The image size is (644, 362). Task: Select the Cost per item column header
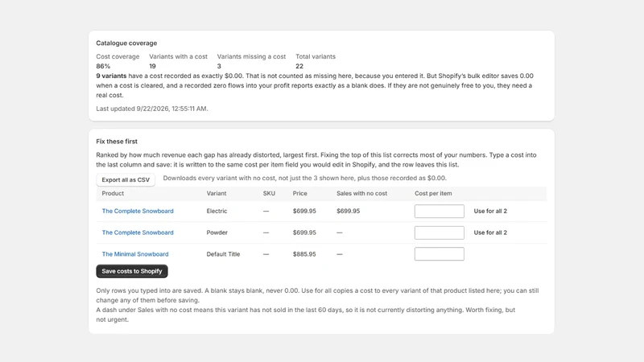(433, 193)
